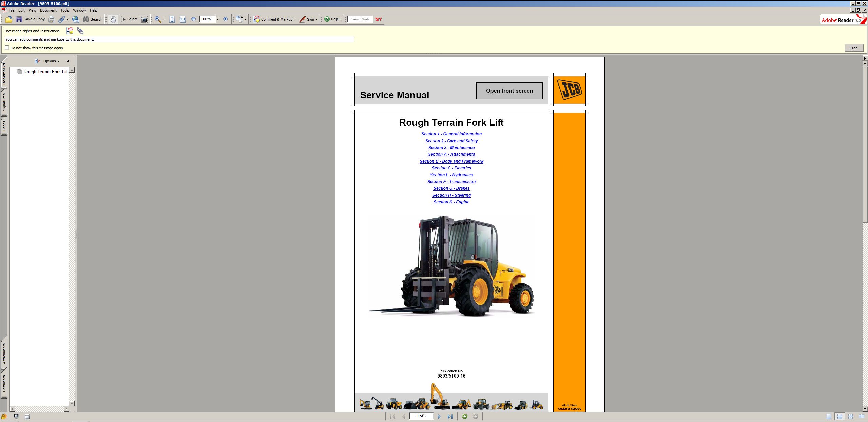Click the page number input field

point(422,416)
